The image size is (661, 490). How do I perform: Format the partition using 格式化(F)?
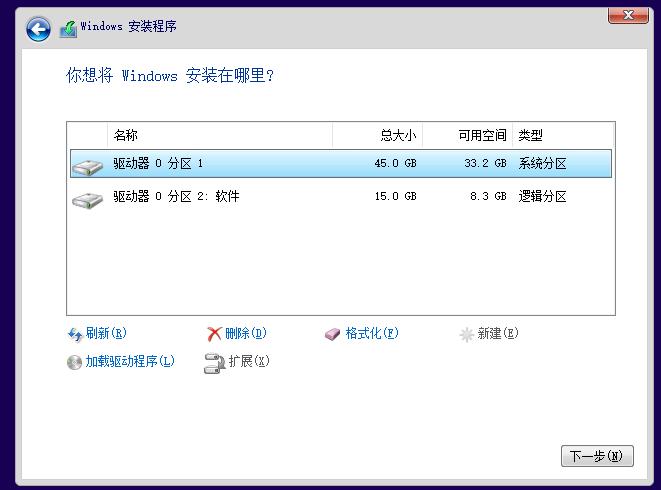pyautogui.click(x=372, y=334)
